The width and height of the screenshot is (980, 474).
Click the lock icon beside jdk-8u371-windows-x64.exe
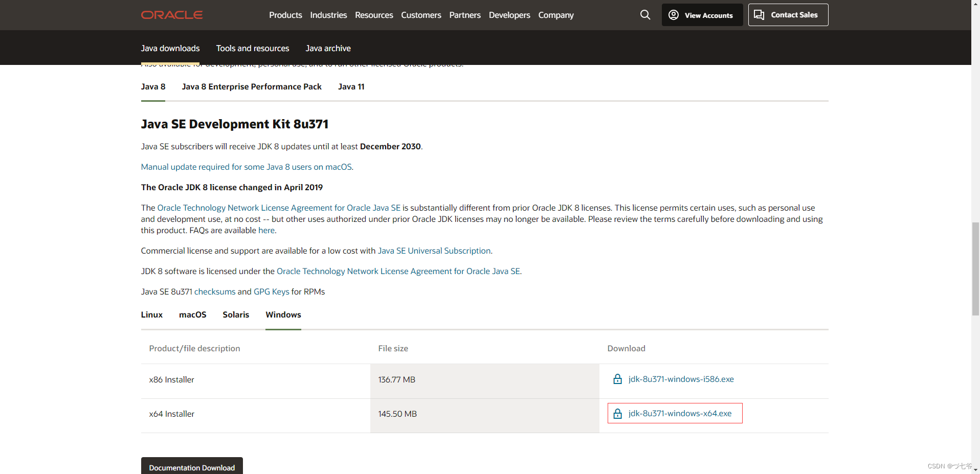click(x=617, y=413)
